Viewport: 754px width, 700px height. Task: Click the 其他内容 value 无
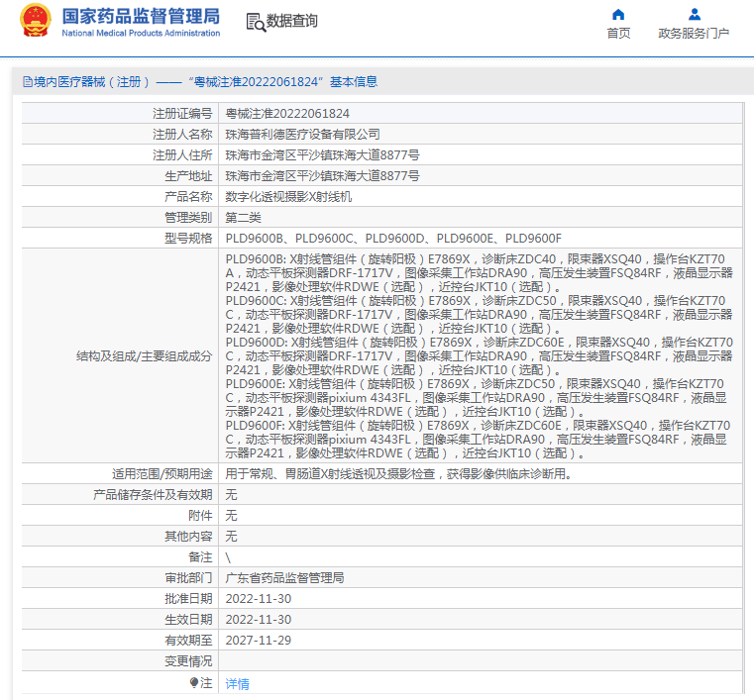231,537
